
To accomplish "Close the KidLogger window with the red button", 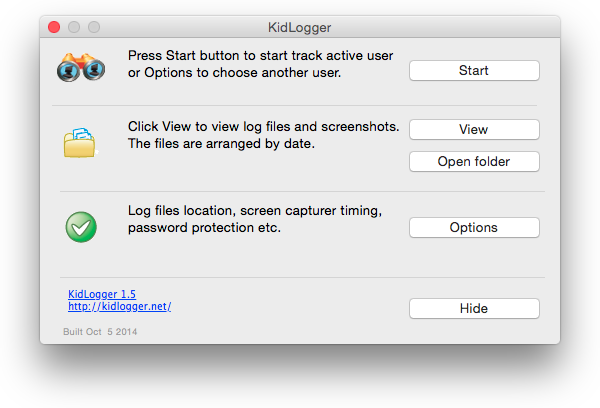I will [x=54, y=27].
